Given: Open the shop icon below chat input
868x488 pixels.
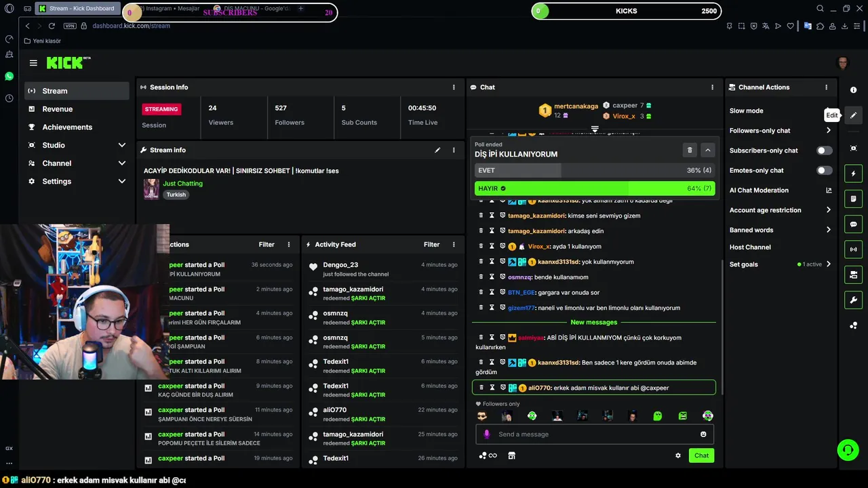Looking at the screenshot, I should click(512, 455).
